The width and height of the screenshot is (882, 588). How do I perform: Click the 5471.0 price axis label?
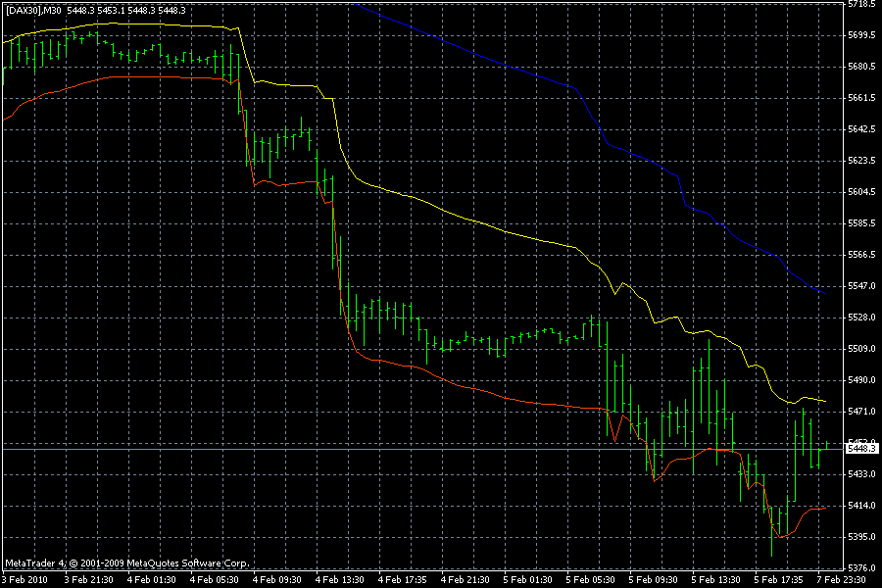click(861, 412)
